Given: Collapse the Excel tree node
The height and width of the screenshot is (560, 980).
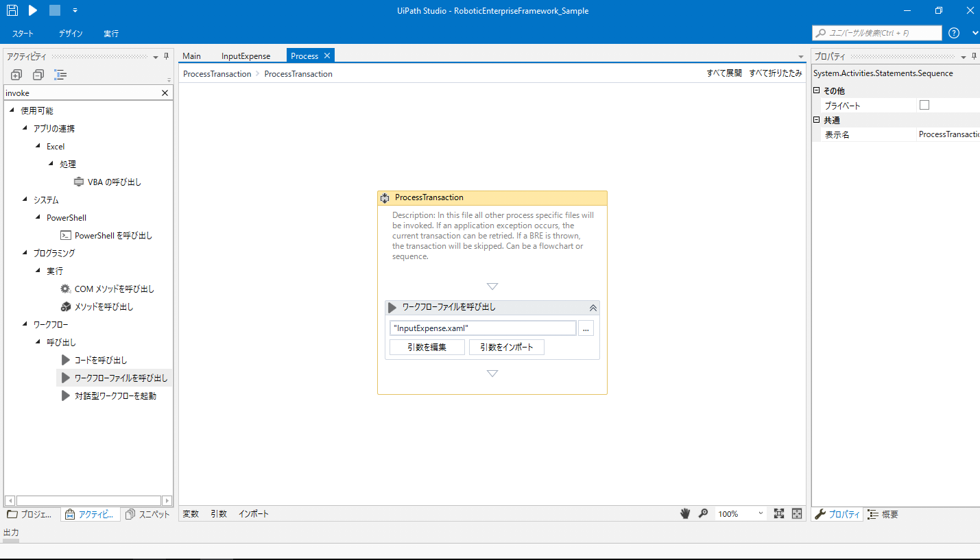Looking at the screenshot, I should point(38,146).
